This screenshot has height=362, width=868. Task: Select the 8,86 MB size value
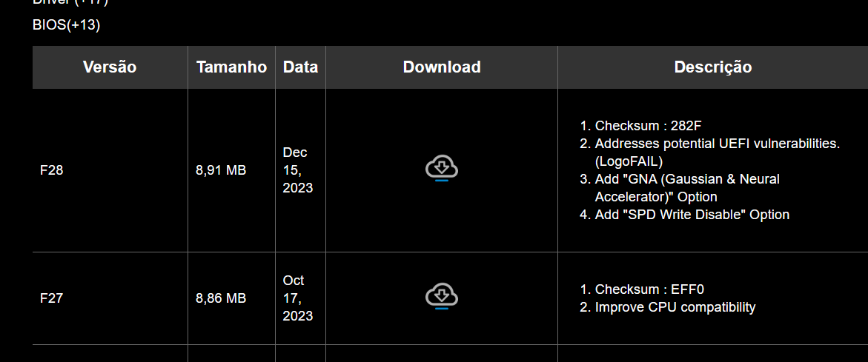(x=221, y=298)
